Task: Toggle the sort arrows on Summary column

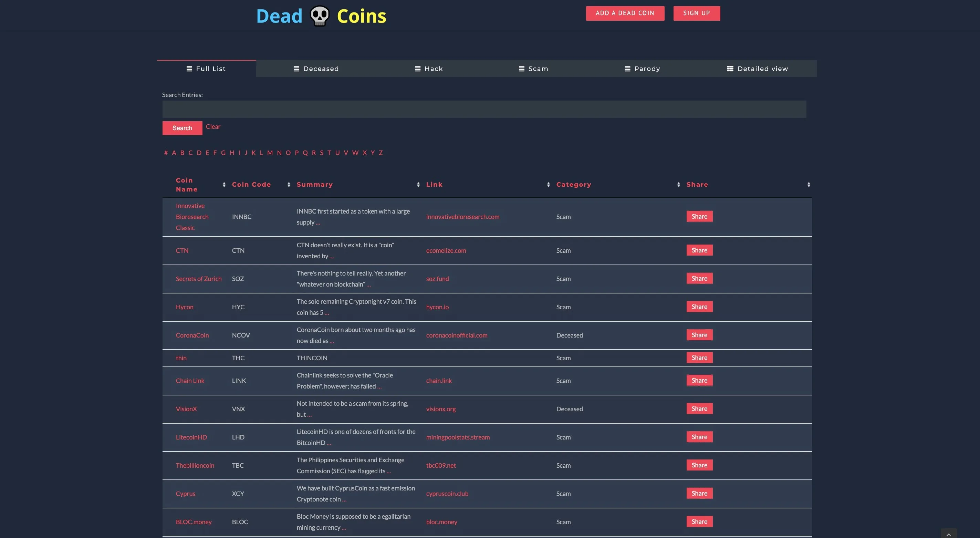Action: pyautogui.click(x=418, y=184)
